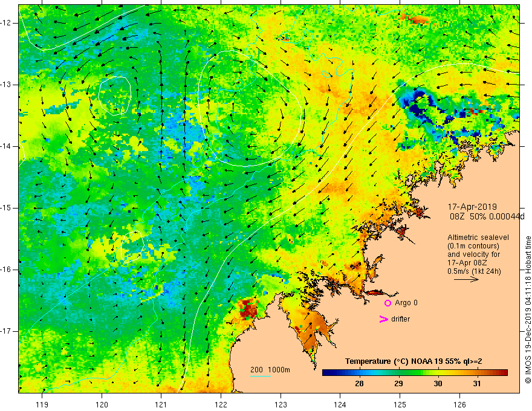The width and height of the screenshot is (532, 411).
Task: Click the '0.5m/s (1kt 24h)' label
Action: (x=474, y=271)
